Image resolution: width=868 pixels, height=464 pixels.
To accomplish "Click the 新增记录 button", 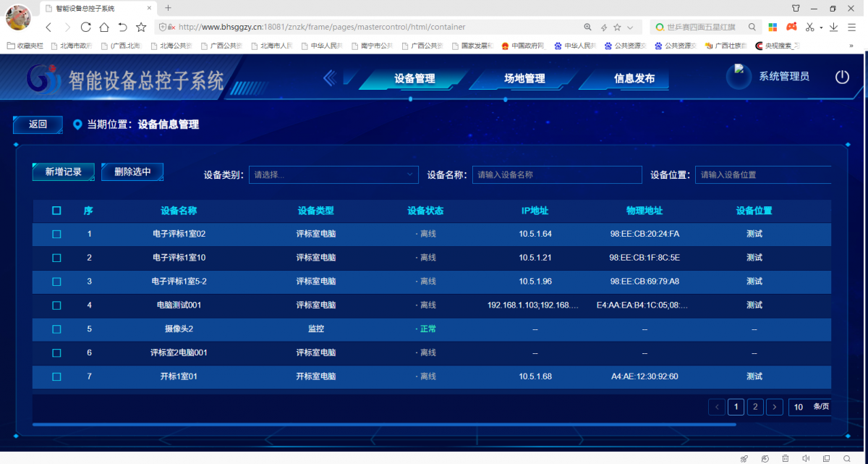I will point(63,172).
